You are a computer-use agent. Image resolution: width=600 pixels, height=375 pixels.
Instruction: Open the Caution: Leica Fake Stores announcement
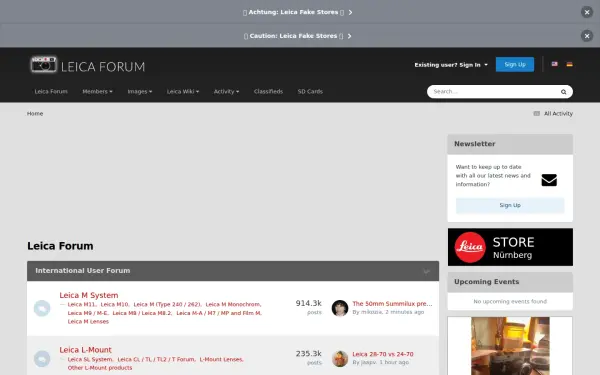[x=297, y=36]
